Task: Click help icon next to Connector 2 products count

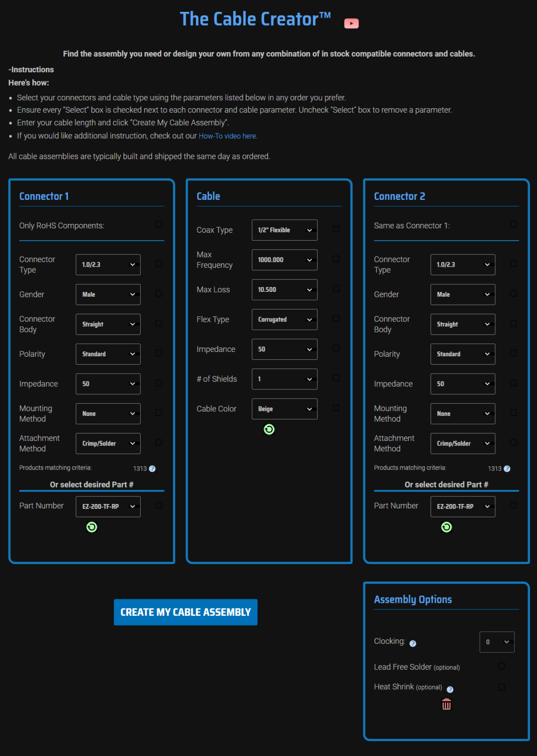Action: [x=507, y=469]
